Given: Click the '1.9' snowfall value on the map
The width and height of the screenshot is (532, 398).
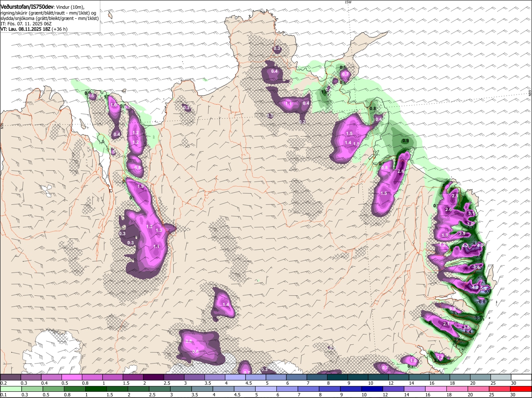Looking at the screenshot, I should 140,187.
